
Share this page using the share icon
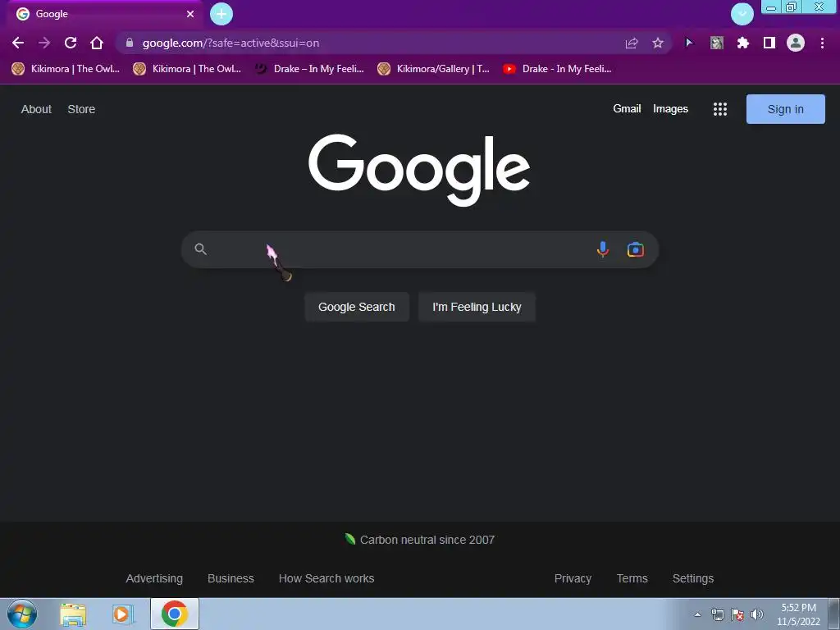(x=632, y=43)
